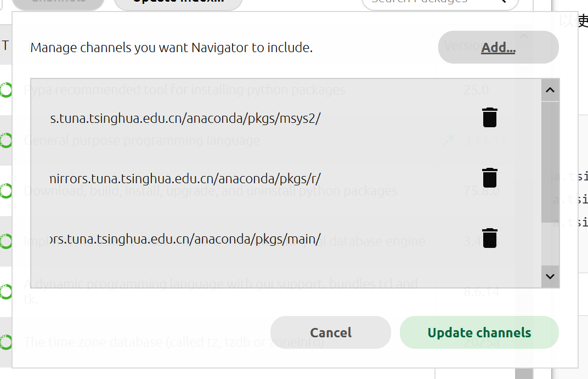Select the anaconda/pkgs/msys2/ channel URL

[184, 118]
